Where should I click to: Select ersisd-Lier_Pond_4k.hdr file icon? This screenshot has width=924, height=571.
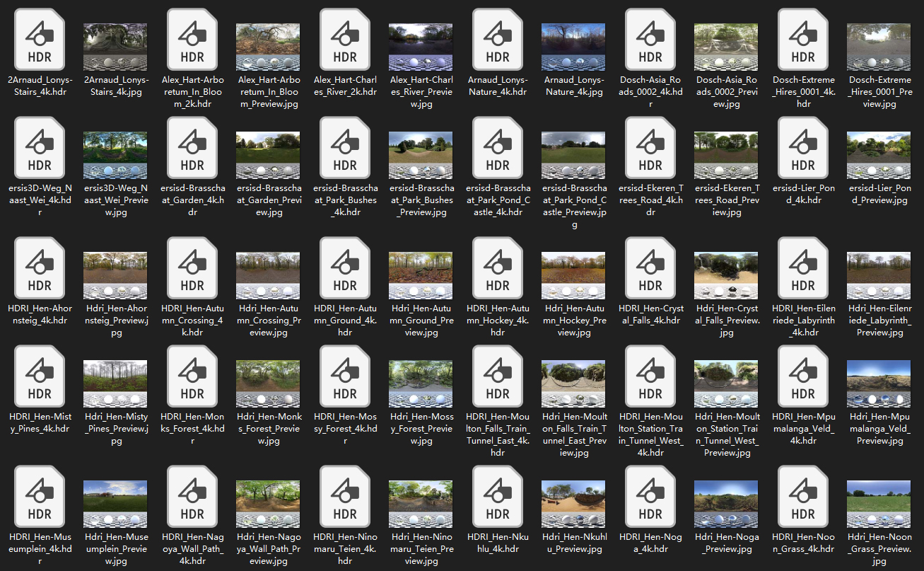[803, 149]
